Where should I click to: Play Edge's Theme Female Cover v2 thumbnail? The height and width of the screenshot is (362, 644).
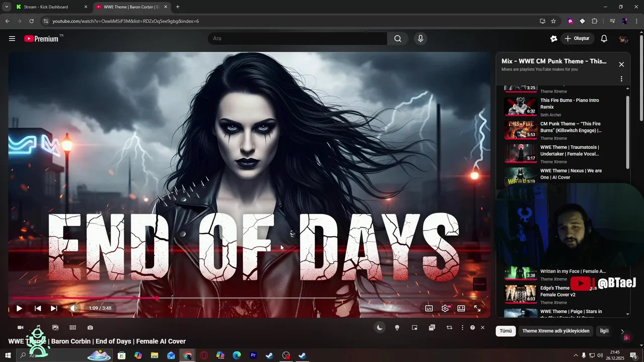(521, 294)
